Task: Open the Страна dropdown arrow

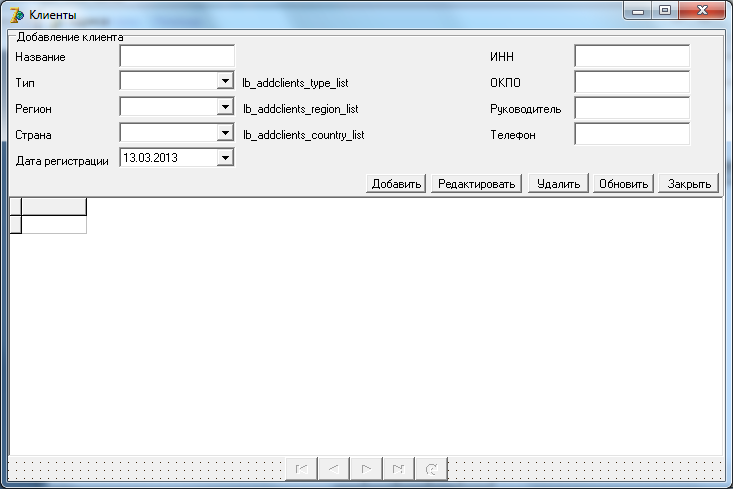Action: [x=225, y=133]
